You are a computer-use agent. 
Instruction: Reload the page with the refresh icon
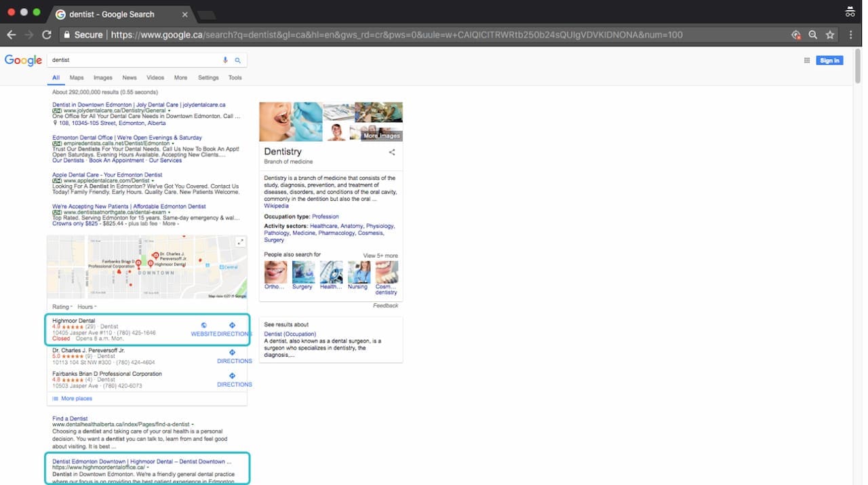[46, 35]
